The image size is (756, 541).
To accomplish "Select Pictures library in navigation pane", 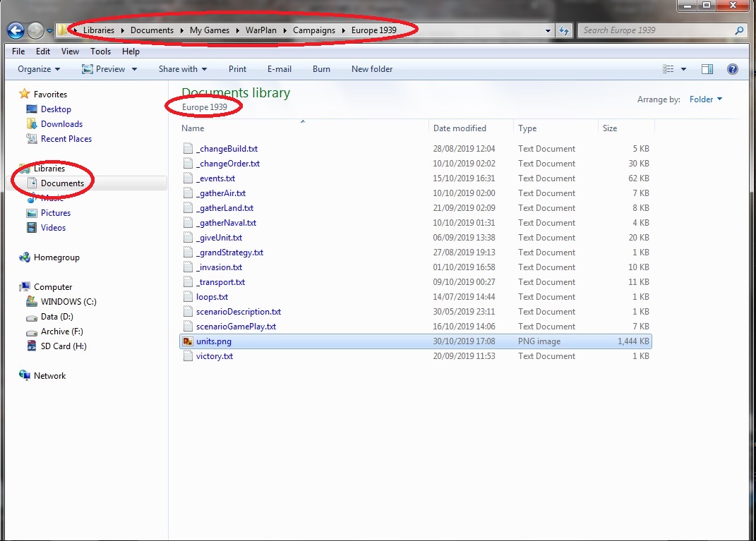I will (56, 213).
